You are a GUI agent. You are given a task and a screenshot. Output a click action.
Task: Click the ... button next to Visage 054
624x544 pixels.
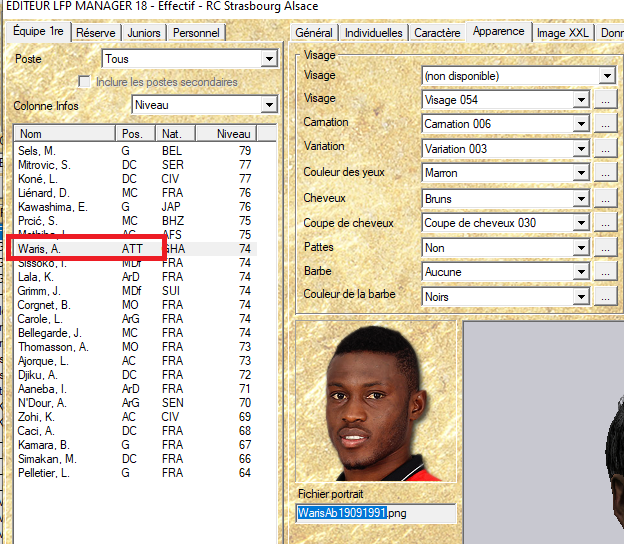pyautogui.click(x=605, y=99)
